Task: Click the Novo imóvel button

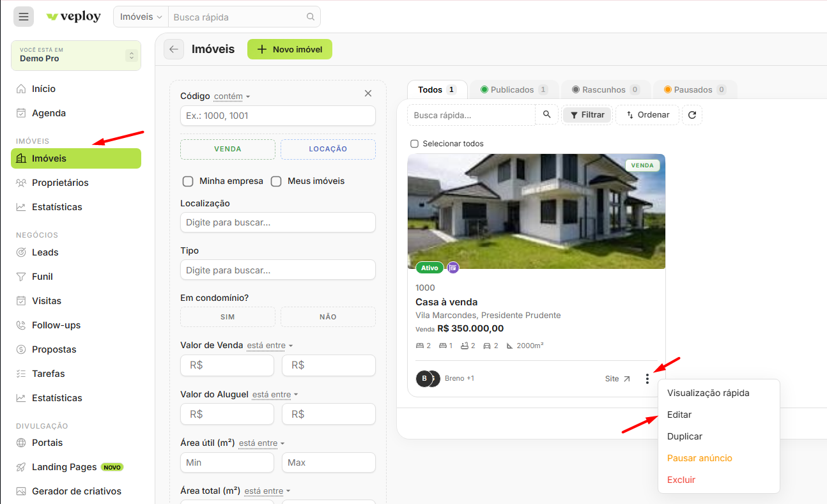Action: click(x=290, y=49)
